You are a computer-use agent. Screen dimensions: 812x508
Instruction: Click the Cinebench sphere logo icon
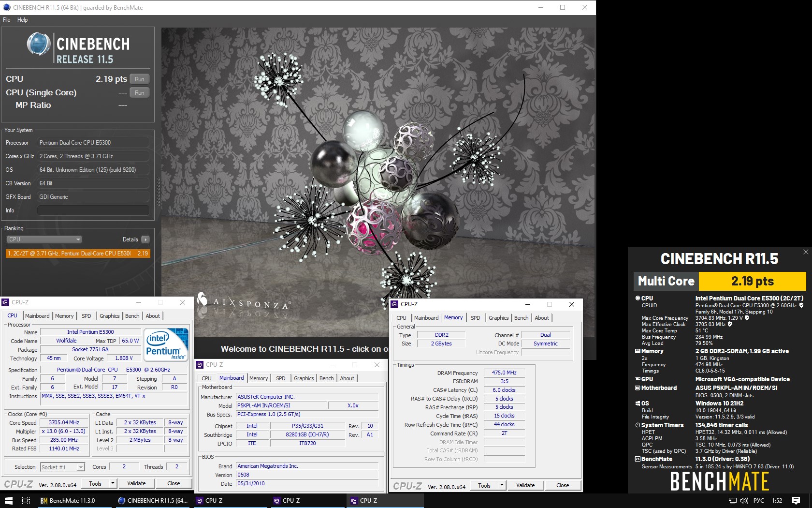point(39,44)
